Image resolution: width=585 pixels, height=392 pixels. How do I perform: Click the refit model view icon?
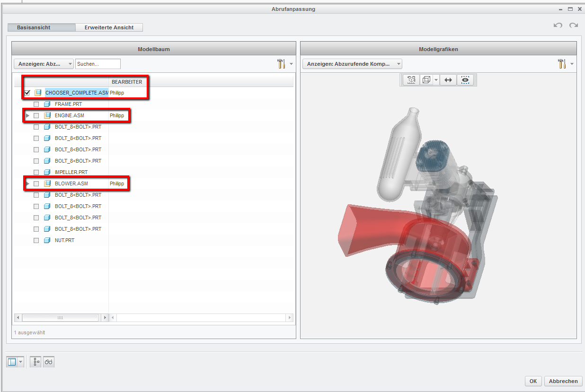pos(411,80)
